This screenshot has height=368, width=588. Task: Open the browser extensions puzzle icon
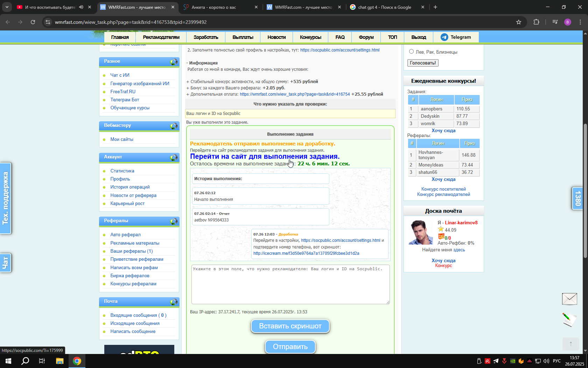click(536, 22)
